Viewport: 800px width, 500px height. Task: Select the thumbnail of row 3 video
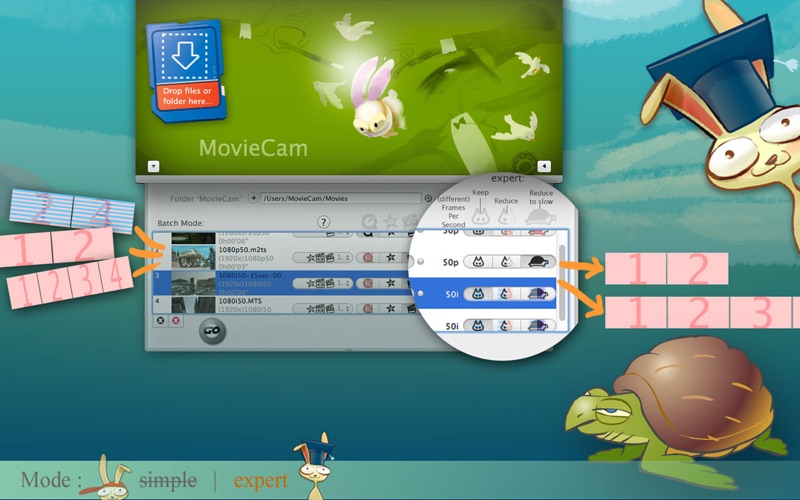(193, 283)
